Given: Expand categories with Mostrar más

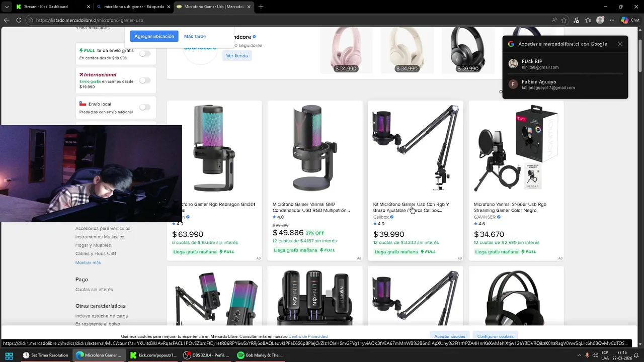Looking at the screenshot, I should [x=88, y=262].
